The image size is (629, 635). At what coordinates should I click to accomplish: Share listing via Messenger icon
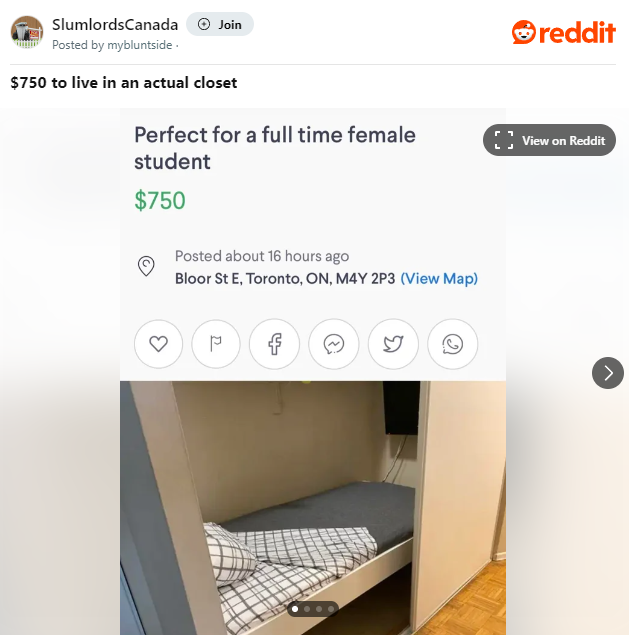[334, 344]
